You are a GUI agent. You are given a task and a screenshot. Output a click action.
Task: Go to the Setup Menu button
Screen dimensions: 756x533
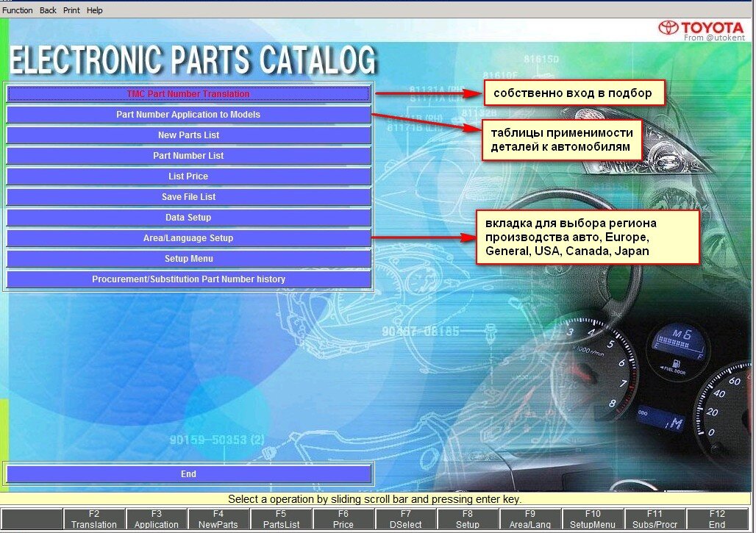(x=188, y=259)
